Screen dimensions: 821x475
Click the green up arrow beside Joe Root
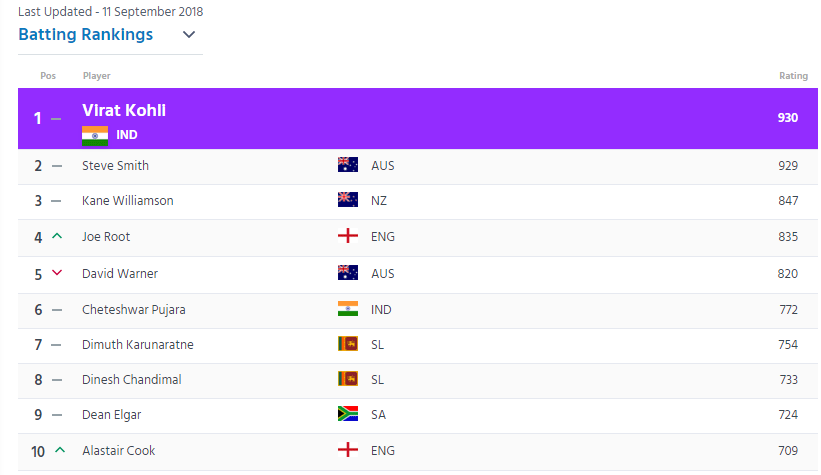coord(57,236)
